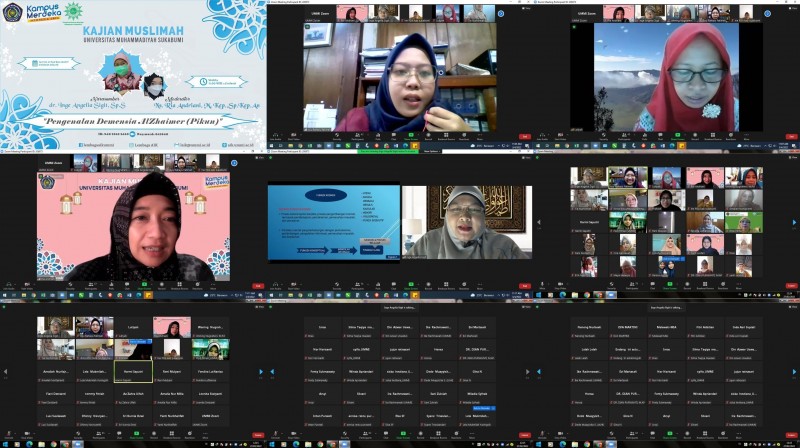Click red End button in red-hijab window
Viewport: 800px width, 448px height.
tap(791, 136)
